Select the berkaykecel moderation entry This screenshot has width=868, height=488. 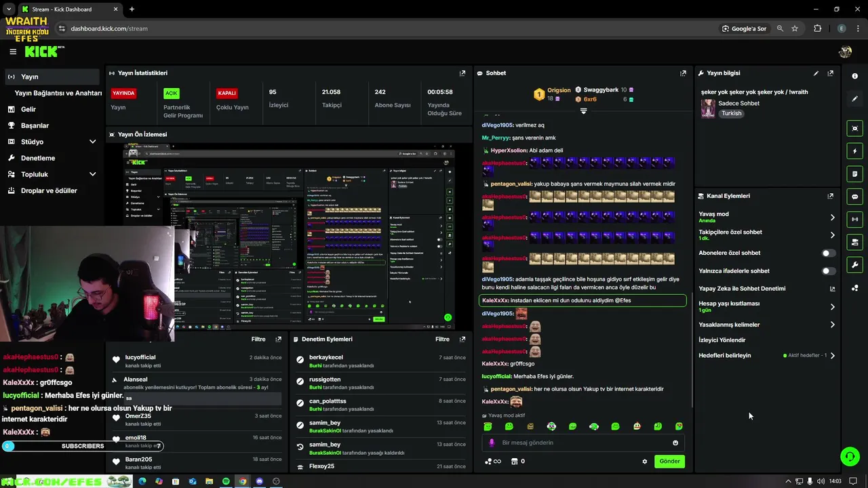point(381,361)
